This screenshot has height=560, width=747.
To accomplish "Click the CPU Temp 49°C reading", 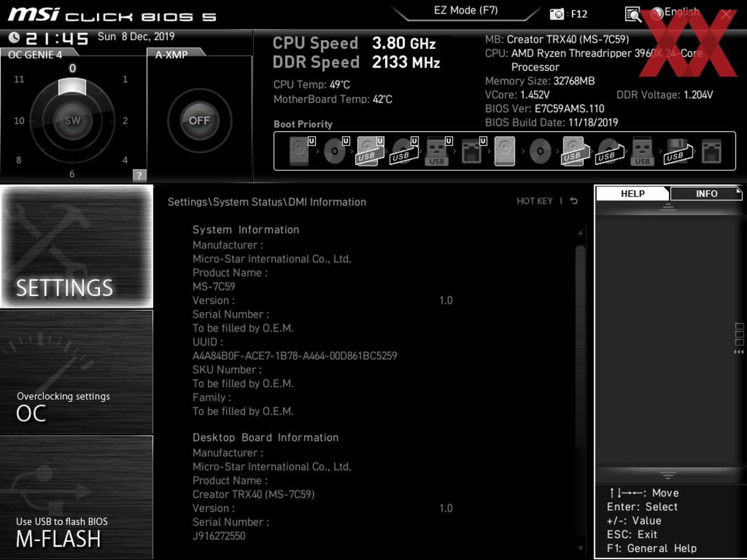I will point(311,85).
